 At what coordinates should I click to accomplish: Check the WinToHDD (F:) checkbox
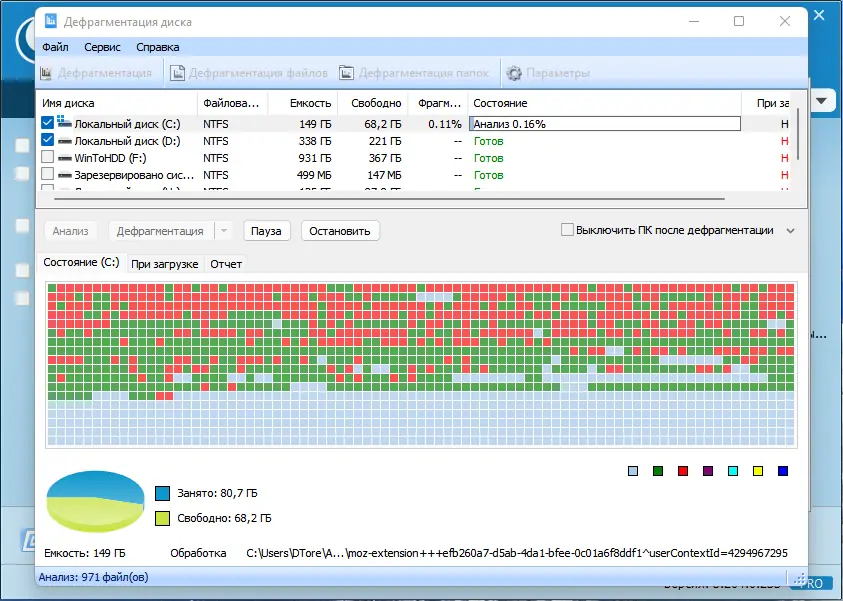pos(47,158)
